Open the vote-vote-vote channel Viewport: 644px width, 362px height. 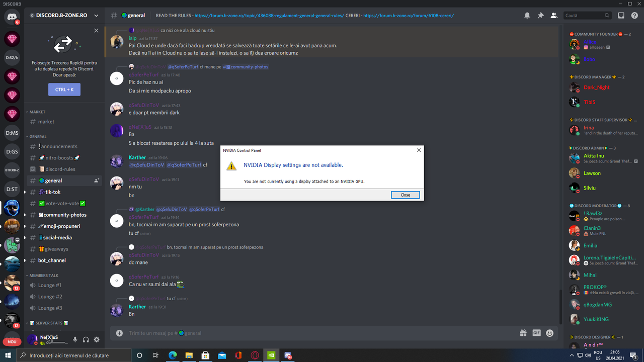[x=64, y=203]
